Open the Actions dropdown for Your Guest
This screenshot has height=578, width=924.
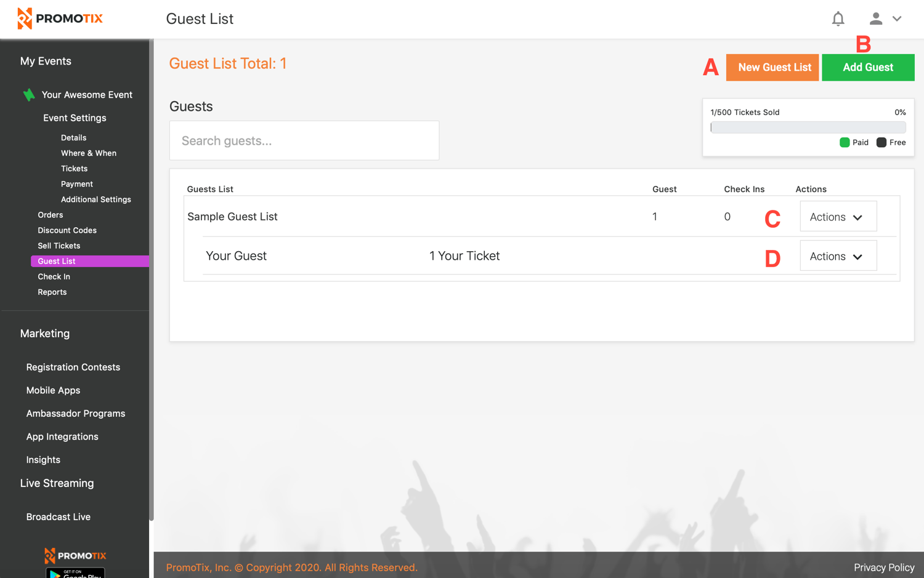pos(838,255)
